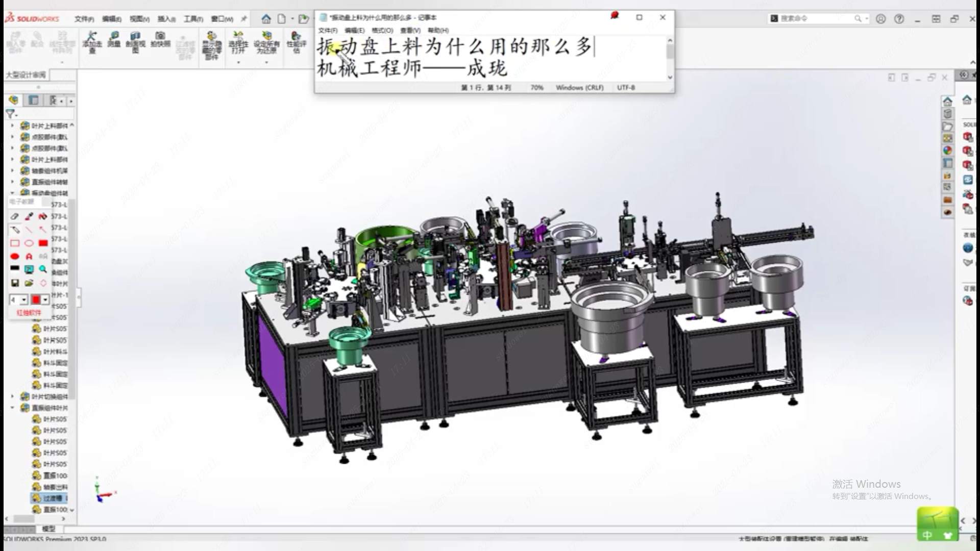
Task: Select the 轴套出料 tree item
Action: (50, 487)
